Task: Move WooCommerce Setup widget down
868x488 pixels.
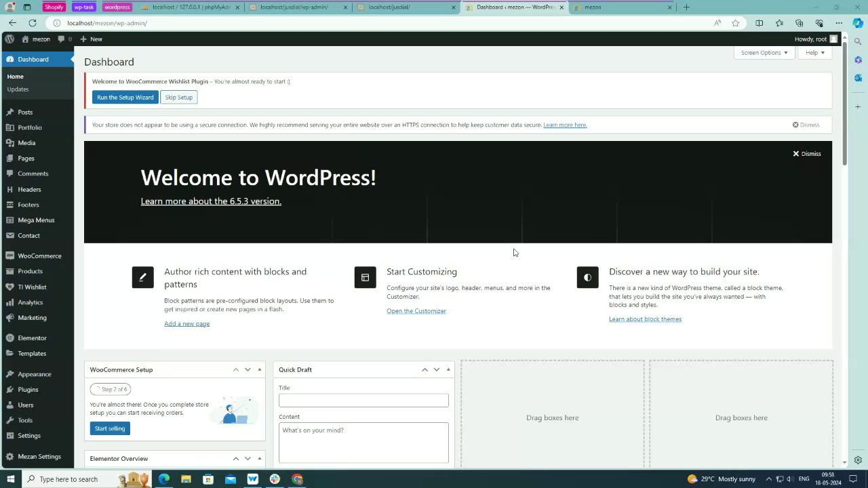Action: [x=248, y=369]
